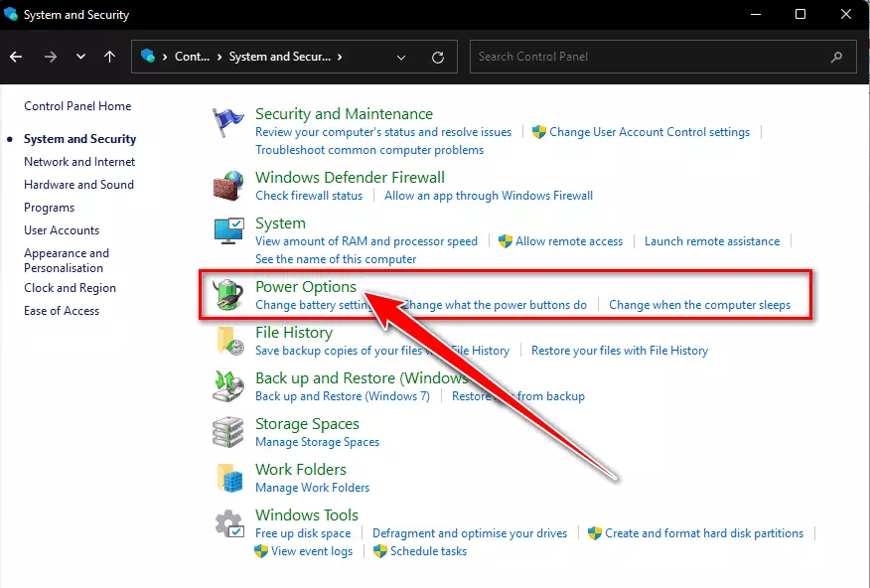The image size is (870, 588).
Task: Open Ease of Access category
Action: (x=62, y=311)
